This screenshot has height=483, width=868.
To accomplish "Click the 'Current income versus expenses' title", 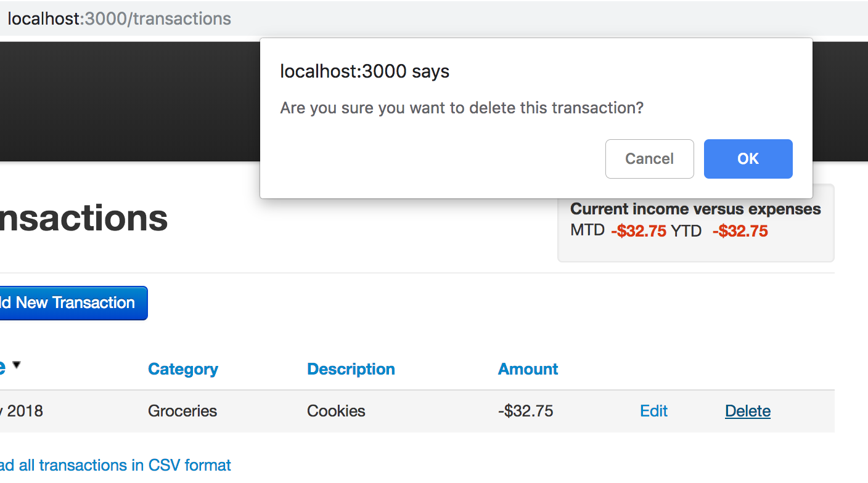I will (695, 209).
